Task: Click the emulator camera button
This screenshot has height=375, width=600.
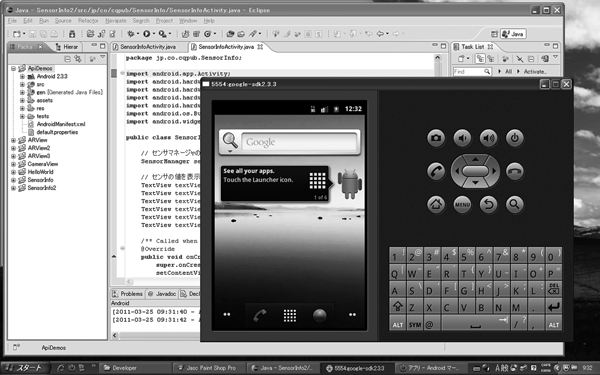Action: pos(436,138)
